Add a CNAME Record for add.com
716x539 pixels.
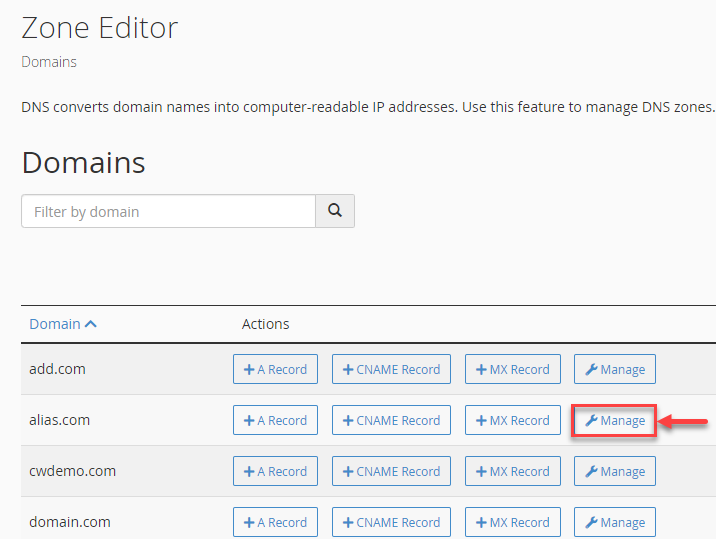click(x=391, y=369)
